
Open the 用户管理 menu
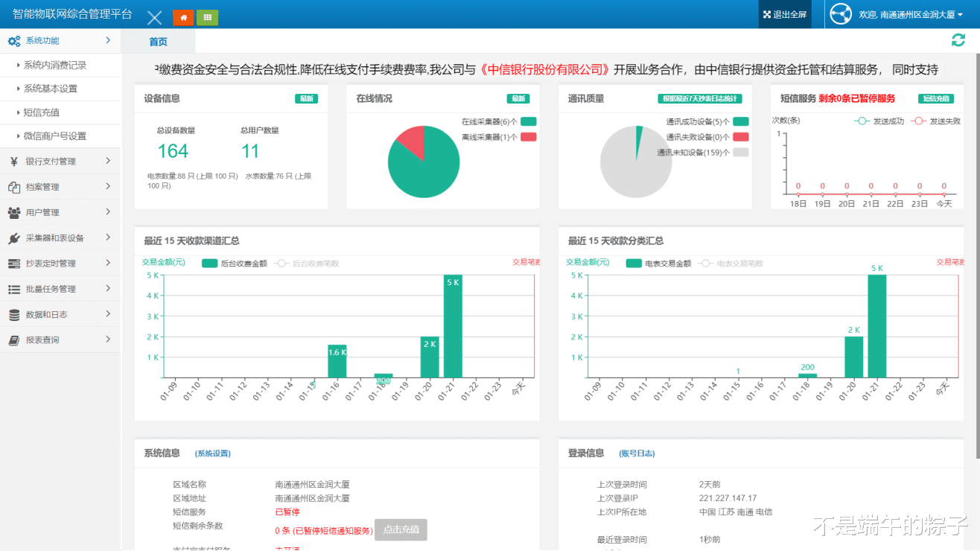(60, 212)
